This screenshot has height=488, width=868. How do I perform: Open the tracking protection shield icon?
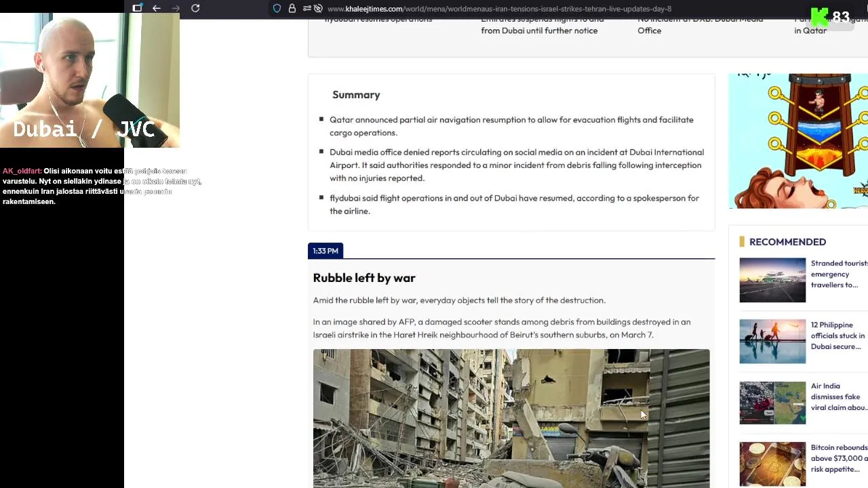pyautogui.click(x=277, y=9)
